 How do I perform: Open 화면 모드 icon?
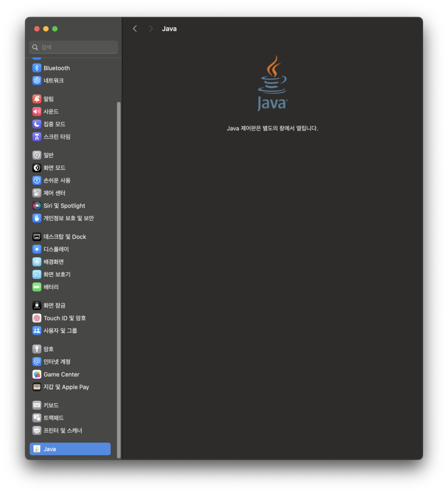pyautogui.click(x=37, y=167)
